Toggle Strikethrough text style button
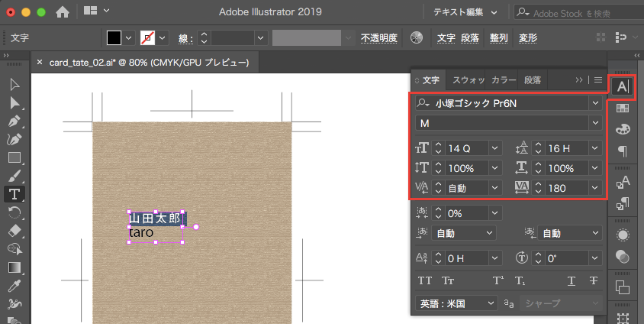Screen dimensions: 644x324 pos(593,280)
